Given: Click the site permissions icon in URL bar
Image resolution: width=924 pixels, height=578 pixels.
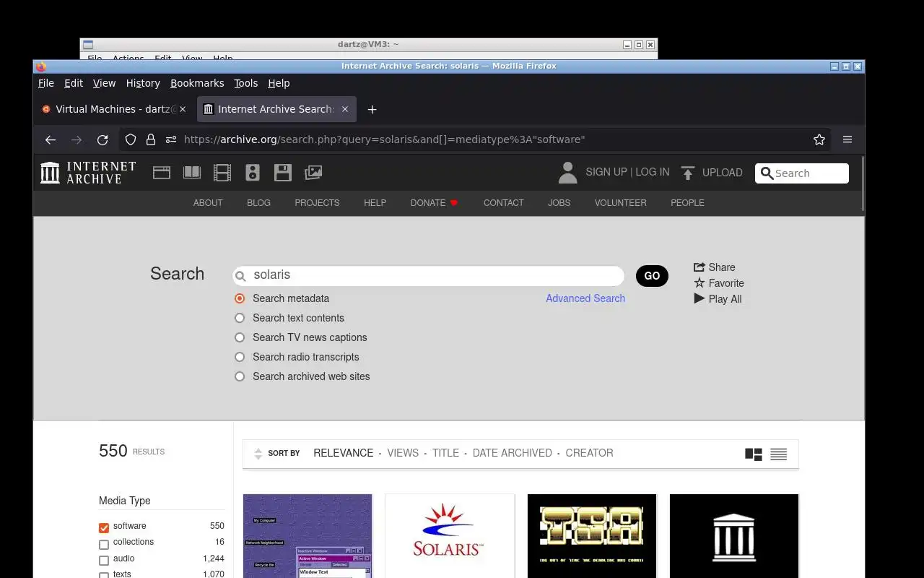Looking at the screenshot, I should [x=171, y=139].
